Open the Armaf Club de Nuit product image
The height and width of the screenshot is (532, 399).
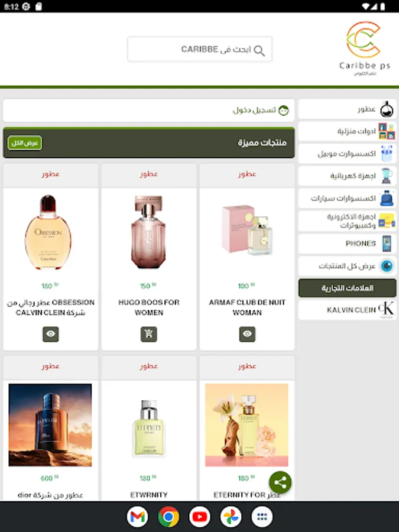pos(247,230)
